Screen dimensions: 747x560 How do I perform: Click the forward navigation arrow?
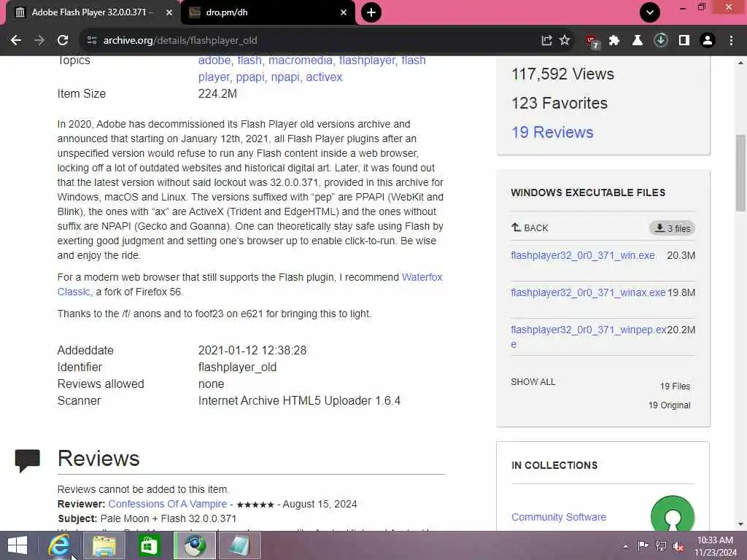click(x=39, y=41)
